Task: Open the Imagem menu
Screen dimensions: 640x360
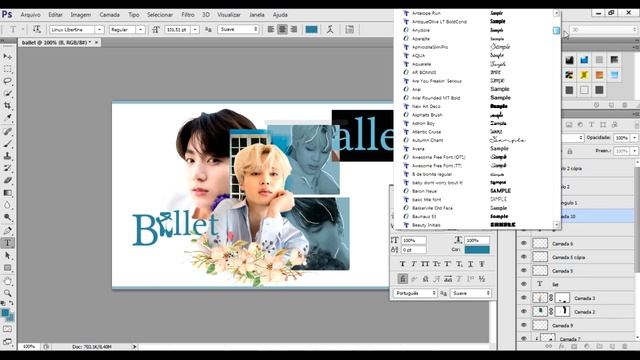Action: 80,15
